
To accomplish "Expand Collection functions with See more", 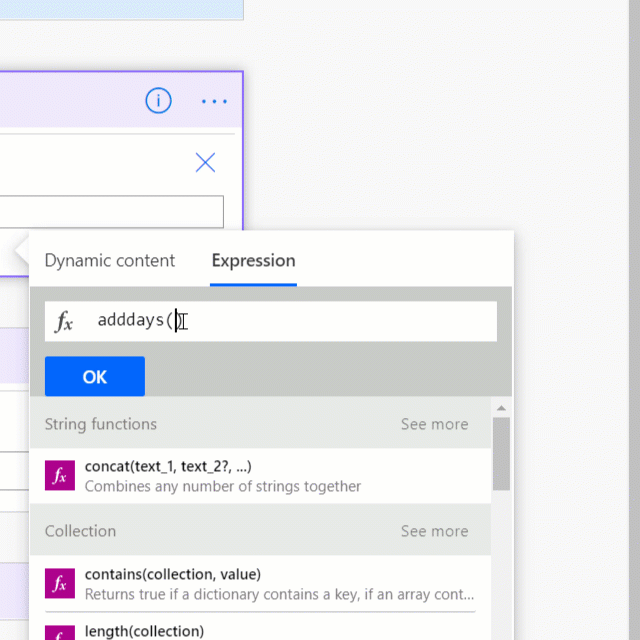I will (434, 531).
